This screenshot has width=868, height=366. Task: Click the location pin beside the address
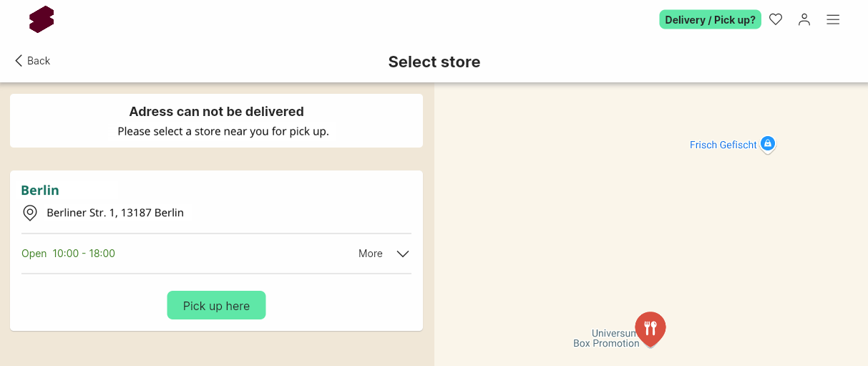point(30,213)
